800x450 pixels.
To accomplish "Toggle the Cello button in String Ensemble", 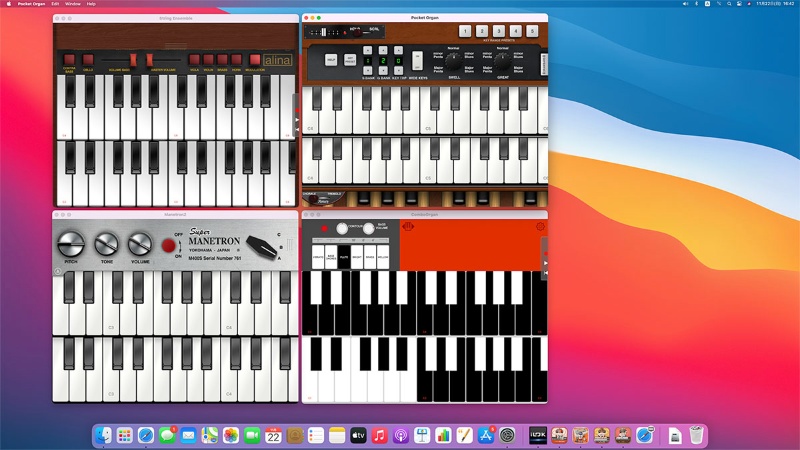I will [x=88, y=60].
